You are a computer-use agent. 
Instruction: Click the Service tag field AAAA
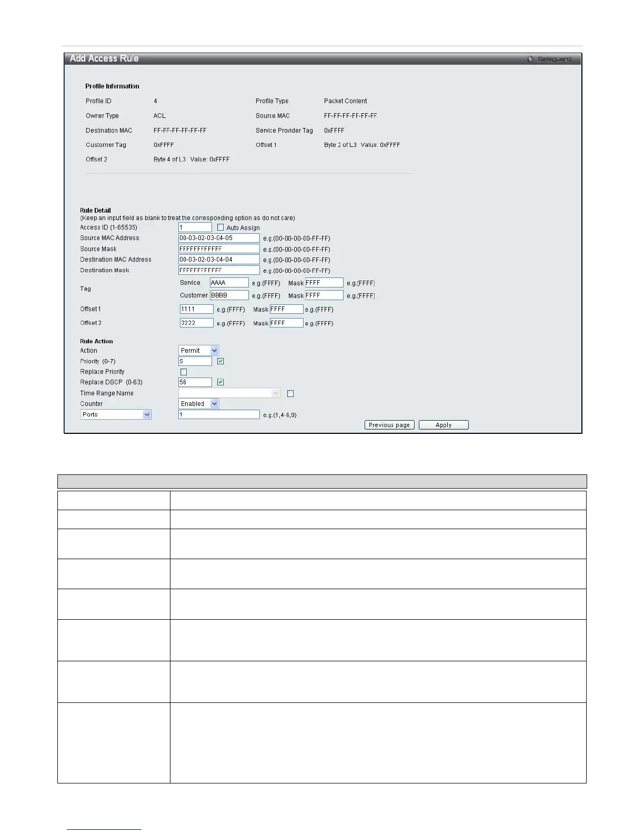[x=229, y=283]
